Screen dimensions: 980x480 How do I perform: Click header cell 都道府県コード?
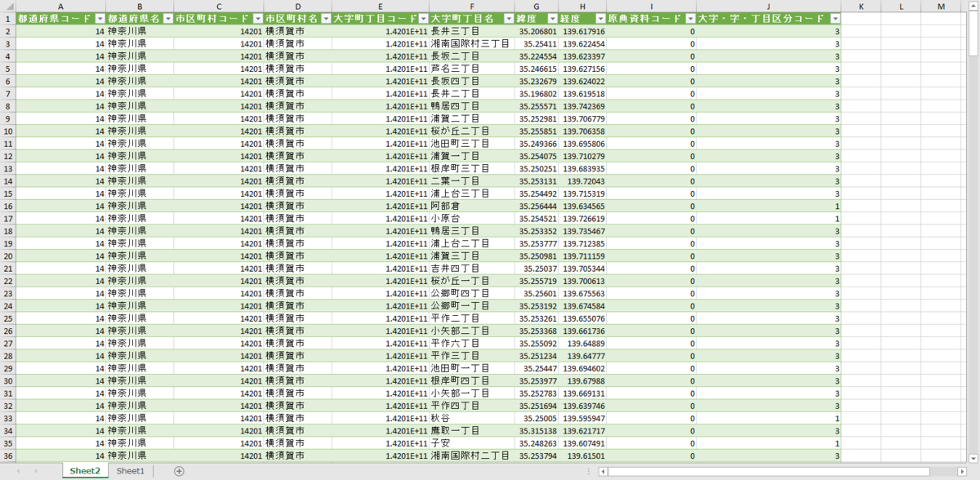tap(60, 18)
